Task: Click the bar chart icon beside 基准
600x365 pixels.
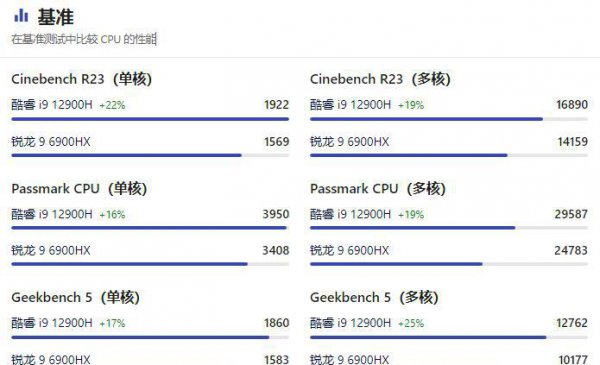Action: (x=21, y=16)
